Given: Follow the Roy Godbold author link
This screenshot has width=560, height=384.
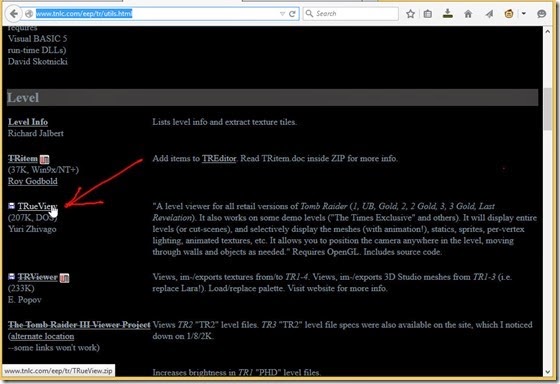Looking at the screenshot, I should click(x=32, y=181).
